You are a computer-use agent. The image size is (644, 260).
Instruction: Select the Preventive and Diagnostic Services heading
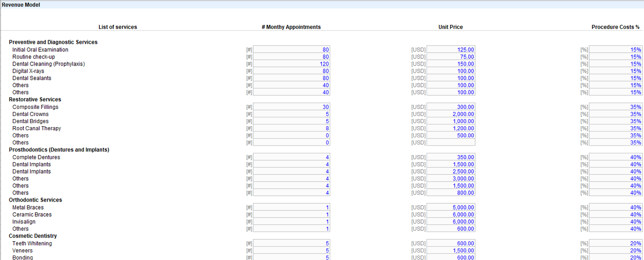[x=53, y=42]
